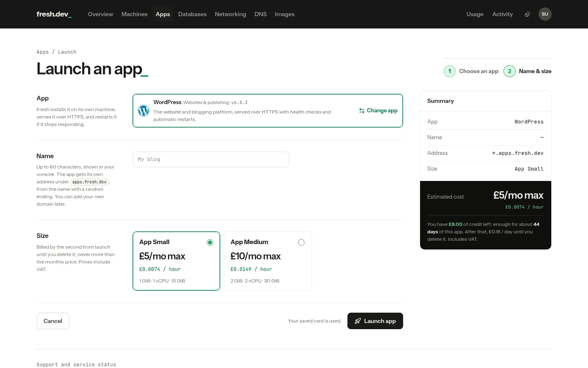
Task: Click the apps.fresh.dev code label
Action: (90, 182)
